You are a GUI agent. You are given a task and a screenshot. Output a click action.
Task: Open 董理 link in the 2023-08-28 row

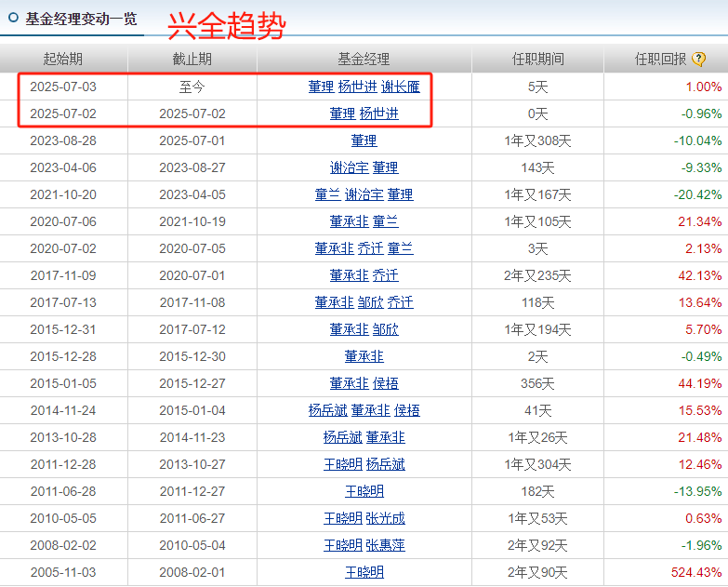click(x=364, y=140)
